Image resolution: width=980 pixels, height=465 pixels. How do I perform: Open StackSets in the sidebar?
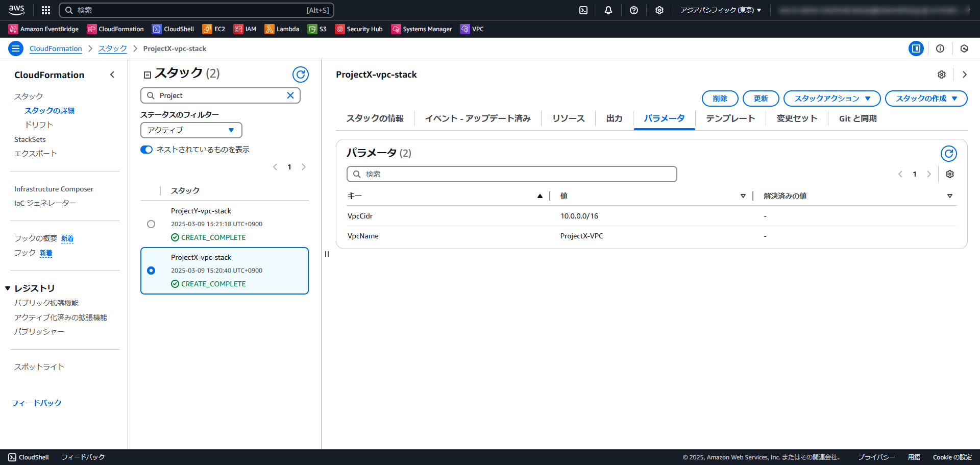pos(30,139)
